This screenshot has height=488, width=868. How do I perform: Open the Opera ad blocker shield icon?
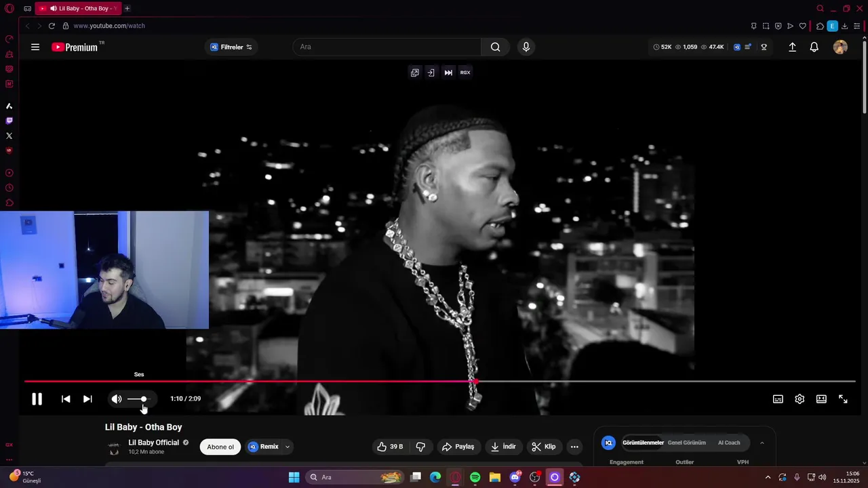click(x=778, y=26)
